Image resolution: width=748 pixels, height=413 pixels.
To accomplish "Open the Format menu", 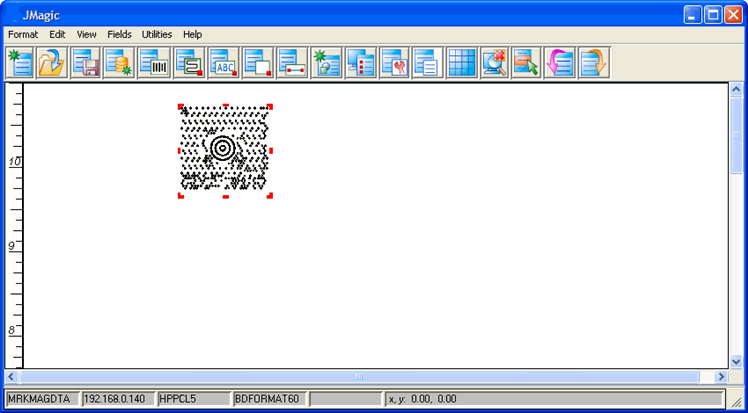I will [23, 34].
